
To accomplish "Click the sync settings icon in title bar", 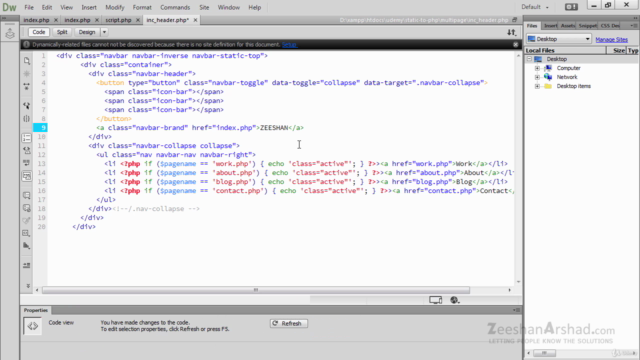I will [571, 7].
